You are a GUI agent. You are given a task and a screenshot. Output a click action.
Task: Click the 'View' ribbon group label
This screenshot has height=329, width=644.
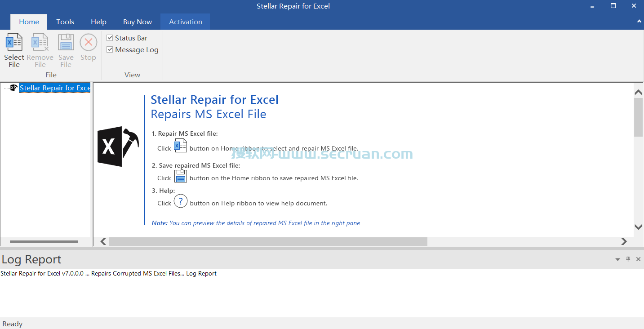pos(132,75)
